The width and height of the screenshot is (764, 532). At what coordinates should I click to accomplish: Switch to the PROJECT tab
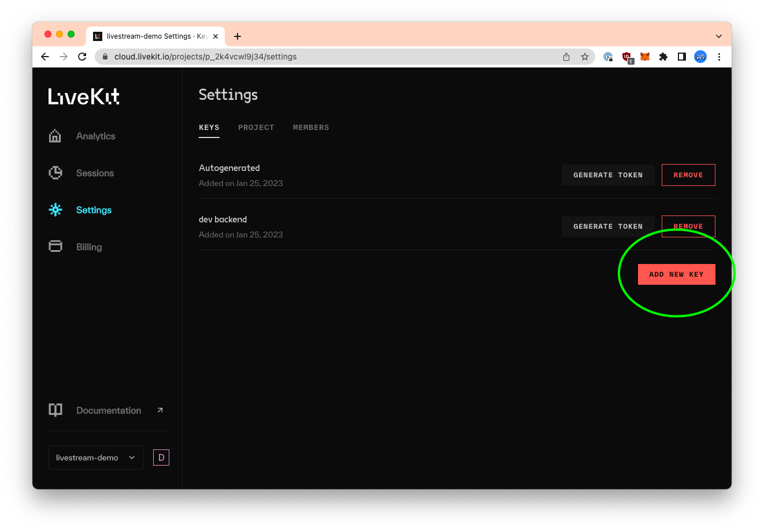coord(256,128)
